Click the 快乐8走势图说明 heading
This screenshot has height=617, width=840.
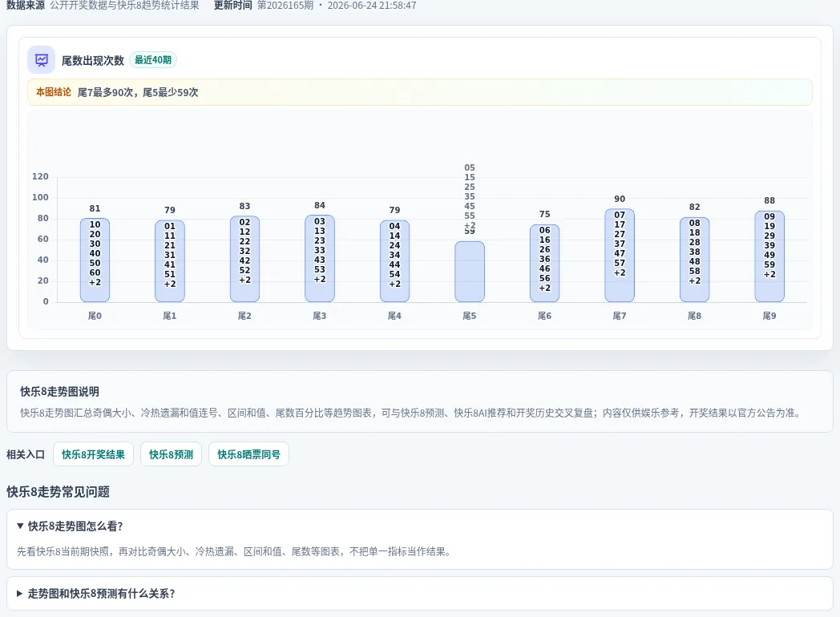click(x=59, y=392)
